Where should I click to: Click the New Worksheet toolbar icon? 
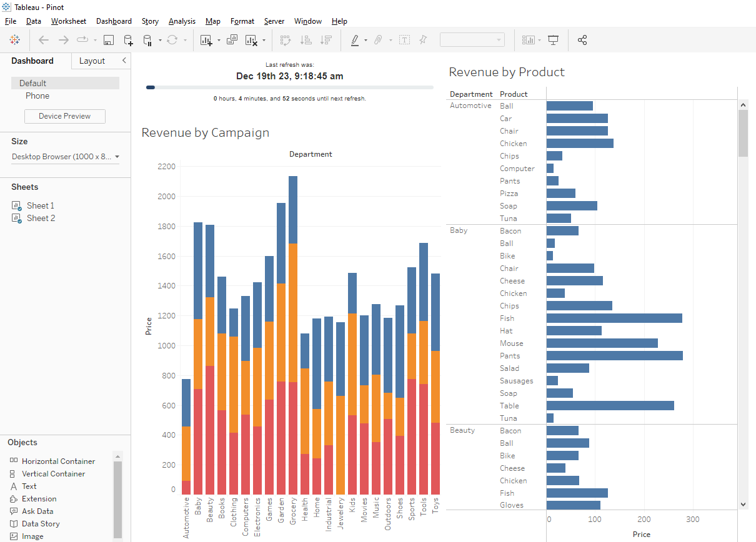tap(206, 40)
